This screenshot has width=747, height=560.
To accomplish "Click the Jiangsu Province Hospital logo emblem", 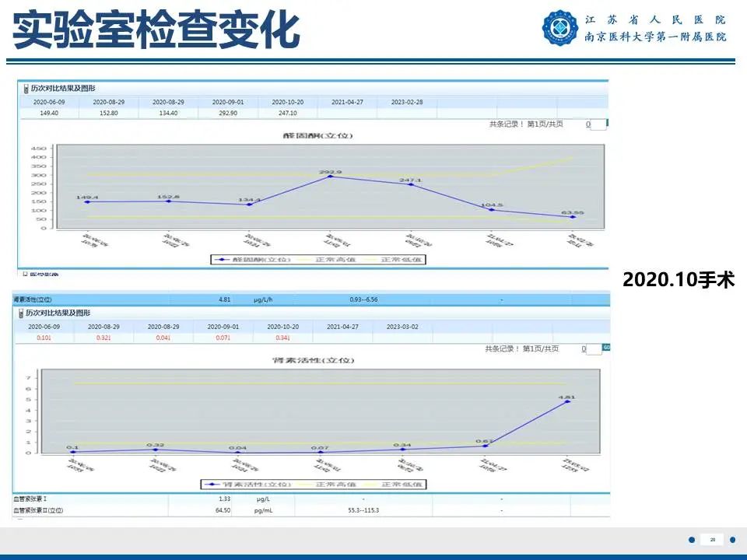I will pyautogui.click(x=559, y=28).
